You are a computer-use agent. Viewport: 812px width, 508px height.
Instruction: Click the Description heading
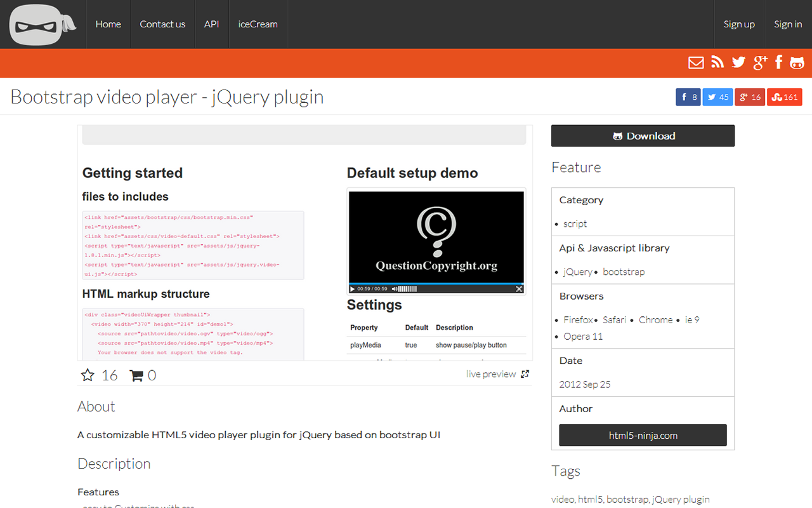point(114,464)
